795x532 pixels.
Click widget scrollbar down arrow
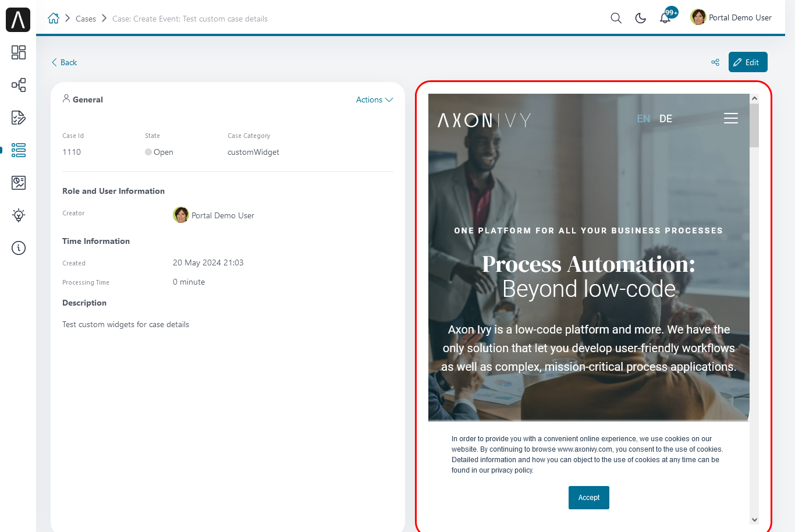point(754,520)
